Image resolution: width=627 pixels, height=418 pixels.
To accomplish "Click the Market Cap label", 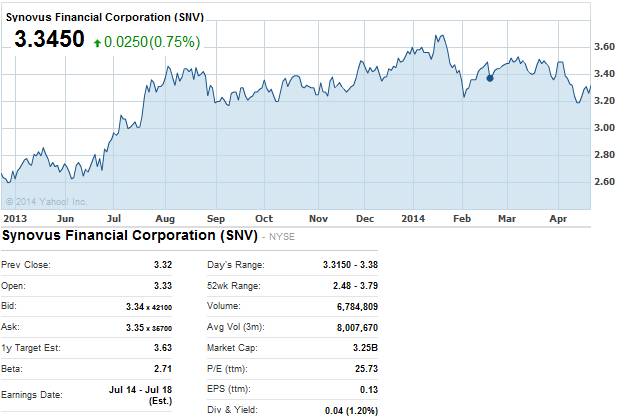I will pyautogui.click(x=232, y=348).
